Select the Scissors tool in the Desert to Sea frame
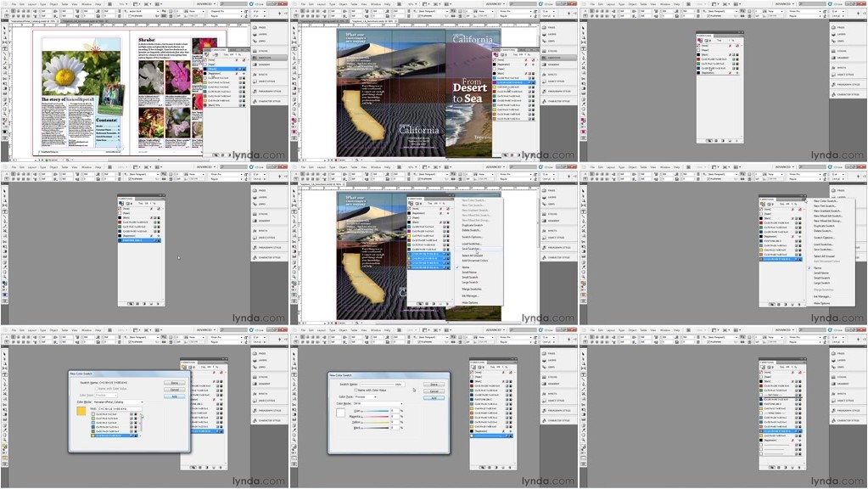 [x=294, y=79]
